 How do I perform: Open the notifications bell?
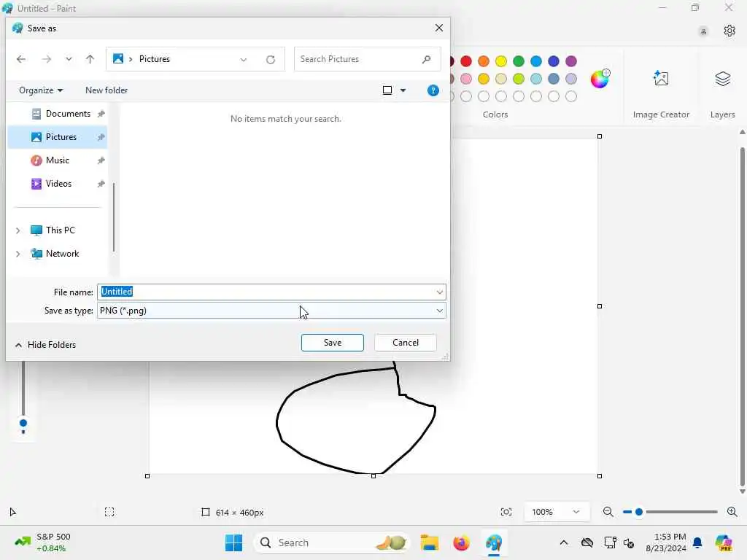[x=697, y=542]
